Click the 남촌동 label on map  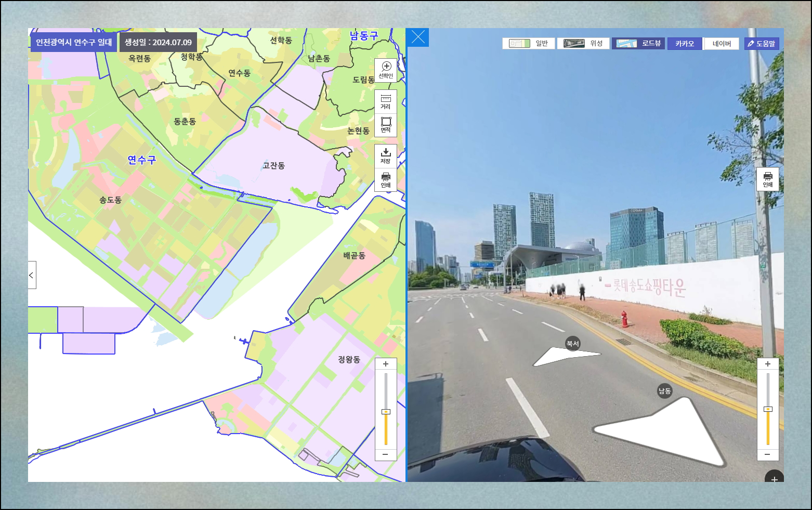319,58
